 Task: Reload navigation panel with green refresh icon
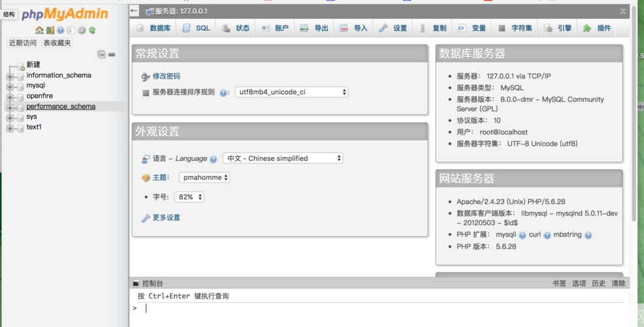(x=92, y=30)
